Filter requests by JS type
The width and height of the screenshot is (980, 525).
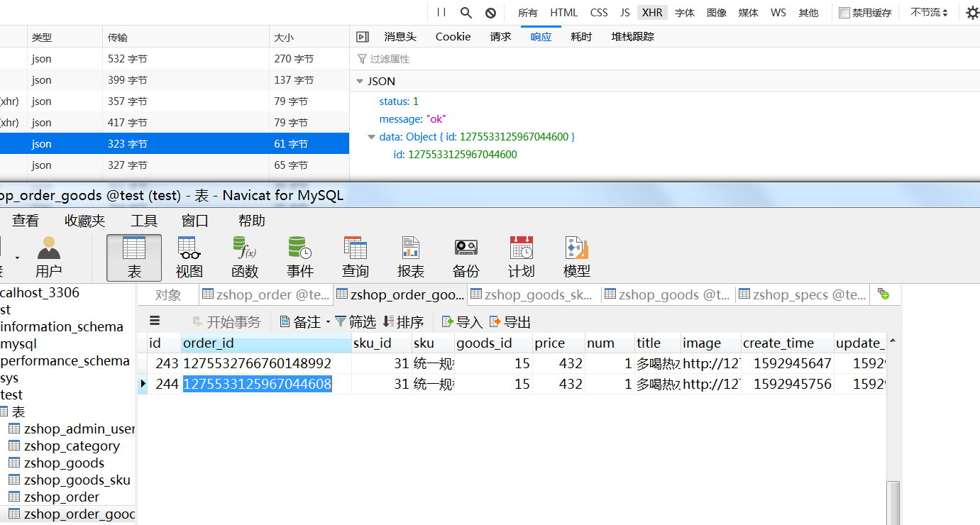click(x=624, y=13)
